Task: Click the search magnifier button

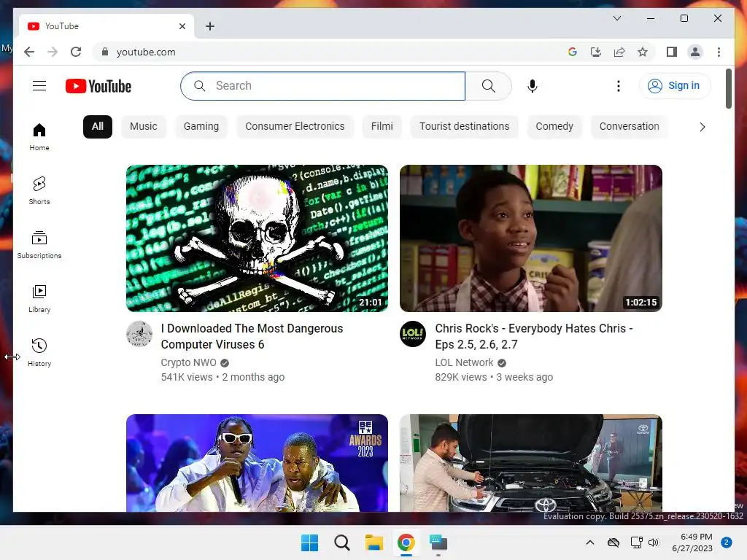Action: point(488,86)
